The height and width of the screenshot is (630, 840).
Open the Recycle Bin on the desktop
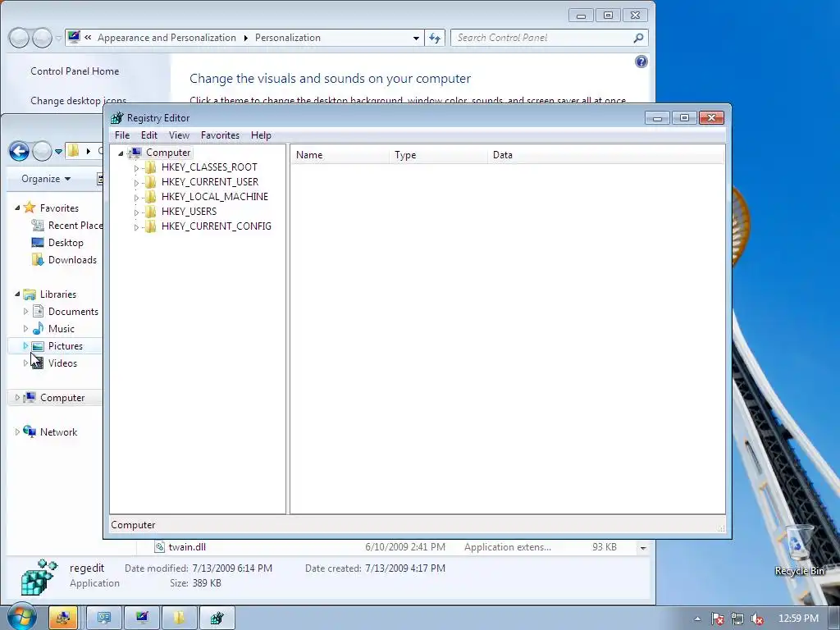click(x=799, y=551)
